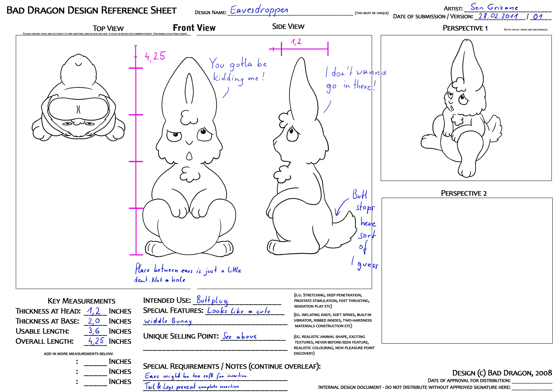Click the 'Special Features:' label
The image size is (555, 392).
point(173,310)
